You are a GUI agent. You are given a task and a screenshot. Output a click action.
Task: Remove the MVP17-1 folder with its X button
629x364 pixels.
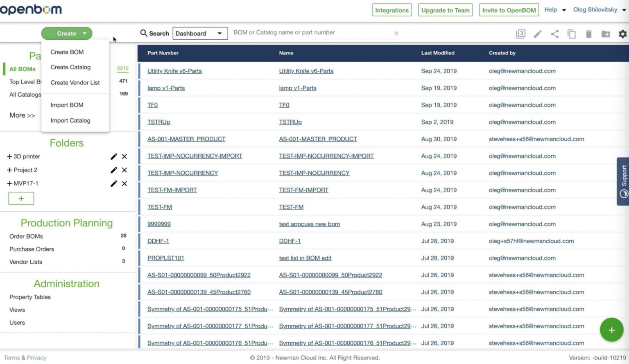[124, 183]
